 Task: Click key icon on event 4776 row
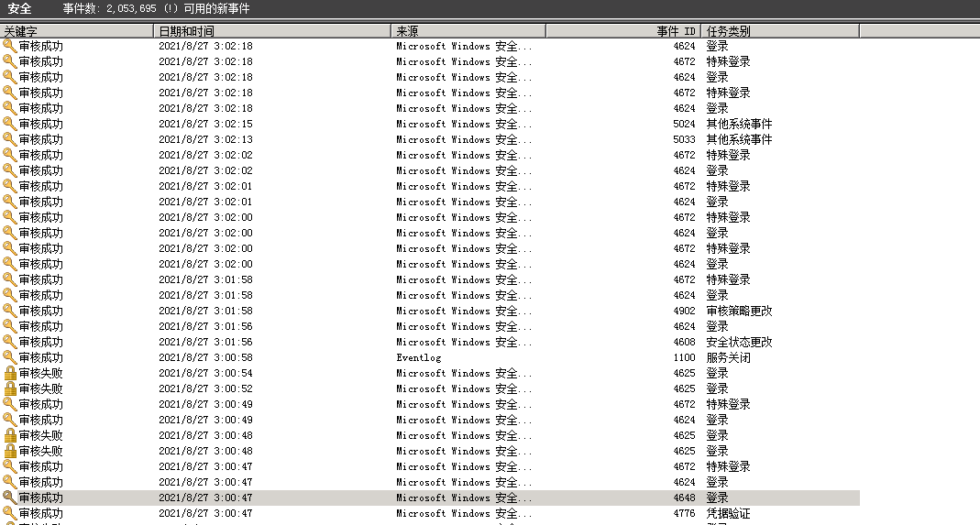coord(9,513)
